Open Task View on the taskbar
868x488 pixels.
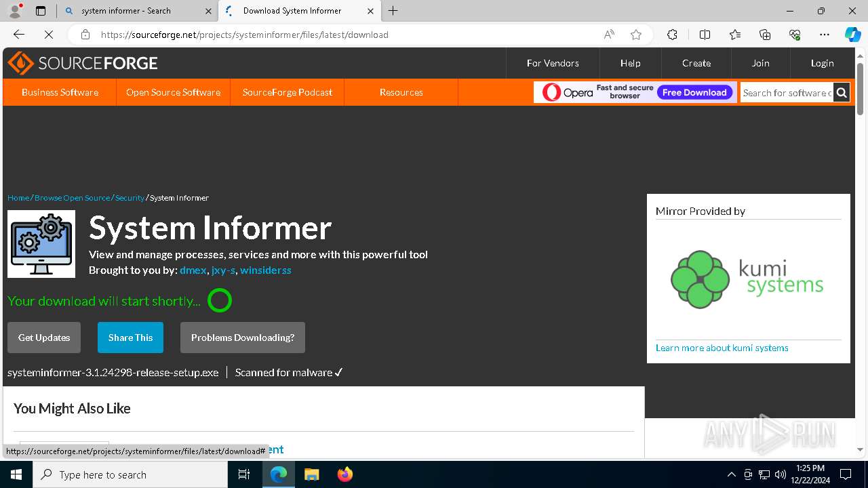click(244, 474)
